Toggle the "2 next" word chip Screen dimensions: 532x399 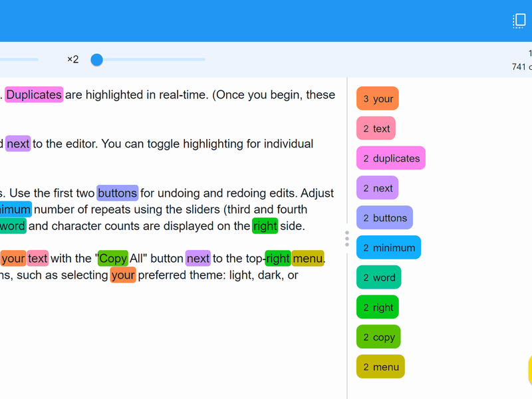[x=377, y=188]
